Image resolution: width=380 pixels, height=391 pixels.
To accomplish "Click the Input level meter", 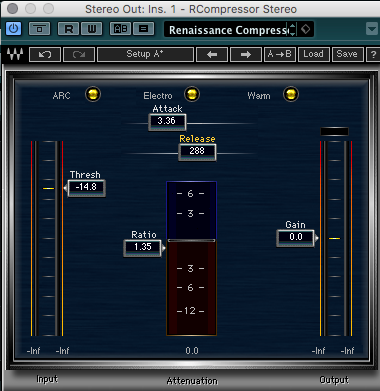I will pos(47,238).
